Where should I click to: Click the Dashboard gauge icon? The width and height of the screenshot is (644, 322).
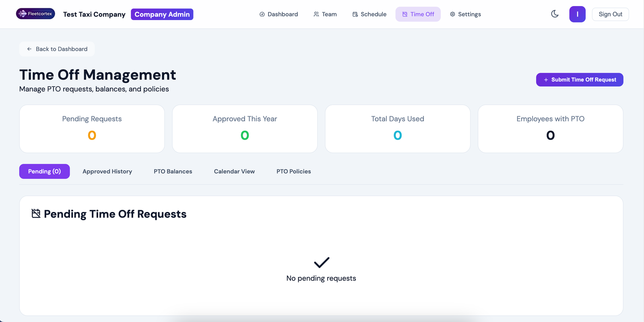[x=262, y=14]
